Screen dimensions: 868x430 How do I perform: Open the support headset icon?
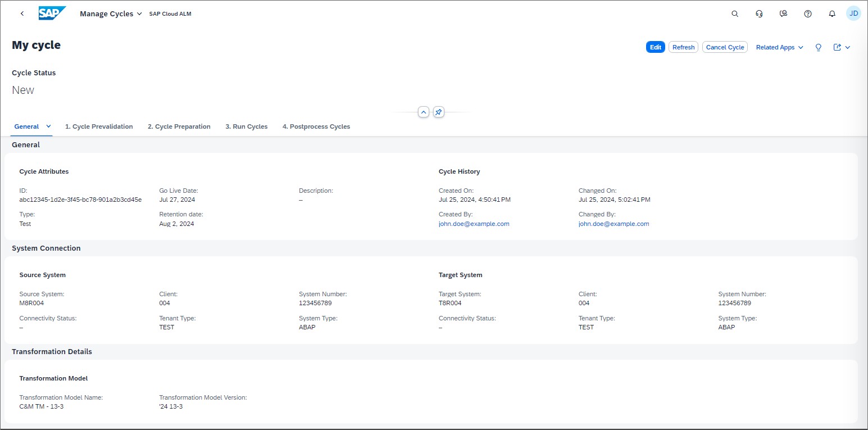pos(759,14)
